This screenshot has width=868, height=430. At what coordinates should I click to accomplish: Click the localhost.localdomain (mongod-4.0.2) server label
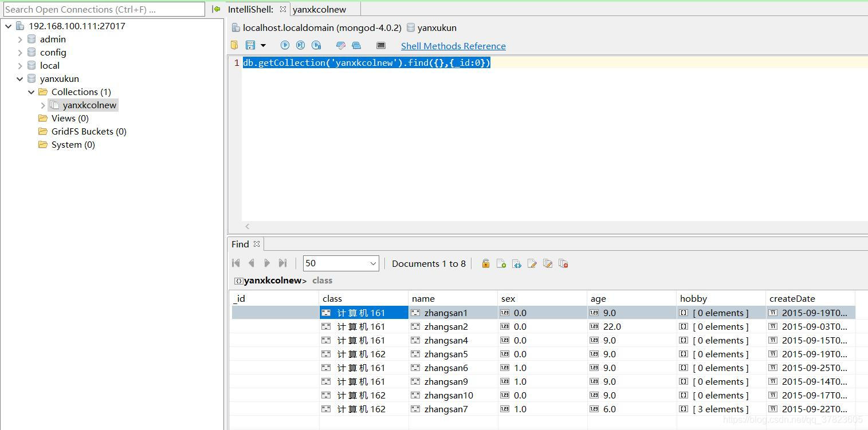tap(322, 27)
